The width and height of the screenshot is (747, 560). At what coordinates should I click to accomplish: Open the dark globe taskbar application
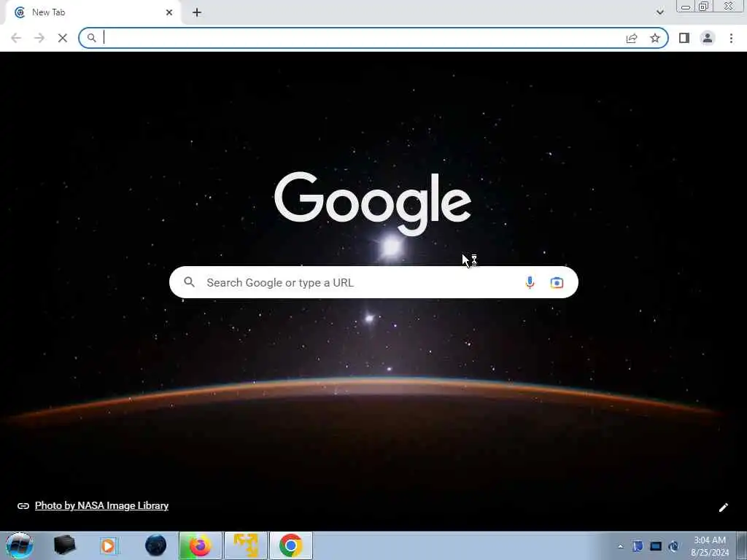click(x=156, y=545)
